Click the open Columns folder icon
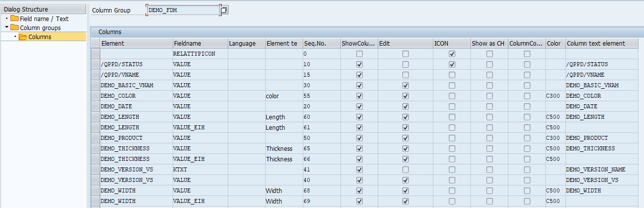This screenshot has width=644, height=208. pyautogui.click(x=23, y=37)
